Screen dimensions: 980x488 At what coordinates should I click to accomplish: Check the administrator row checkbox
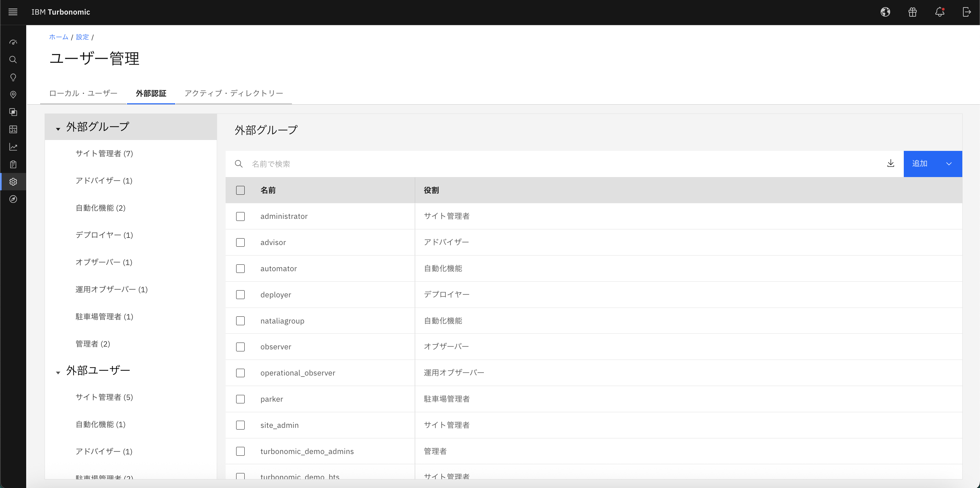click(x=240, y=216)
